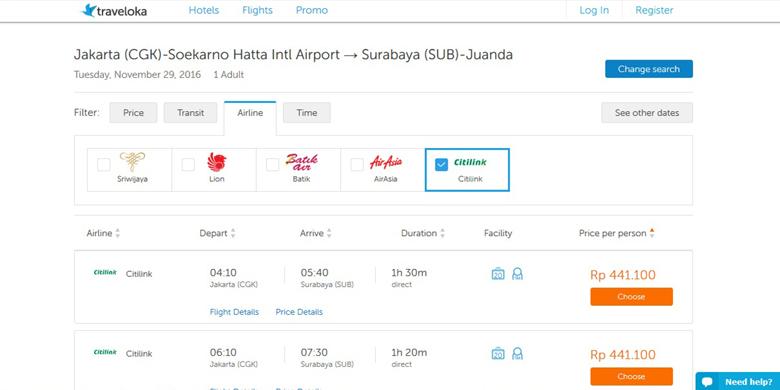
Task: Enable the Sriwijaya airline checkbox
Action: tap(103, 165)
